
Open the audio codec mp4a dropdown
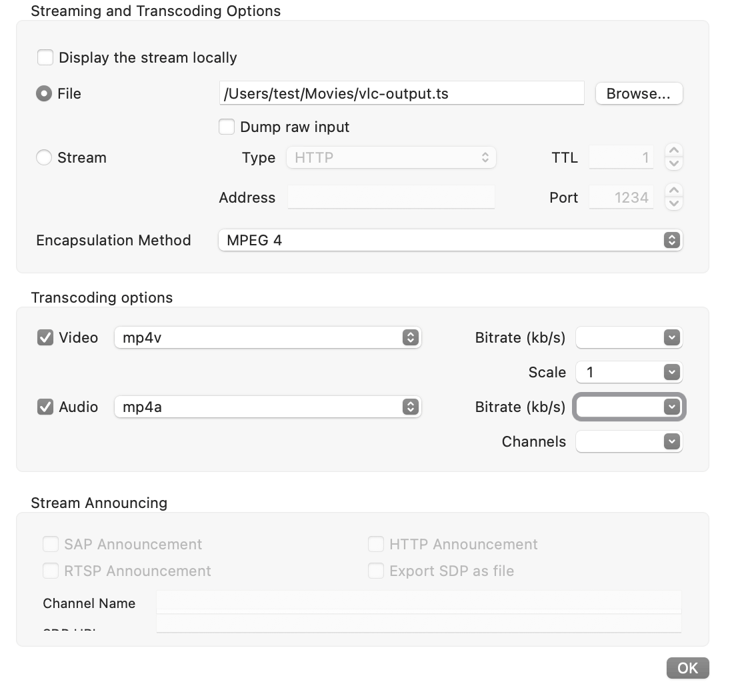[x=267, y=407]
